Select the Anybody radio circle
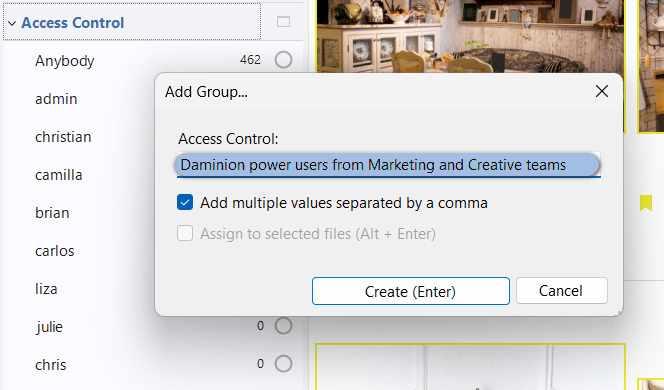This screenshot has width=664, height=390. tap(283, 60)
